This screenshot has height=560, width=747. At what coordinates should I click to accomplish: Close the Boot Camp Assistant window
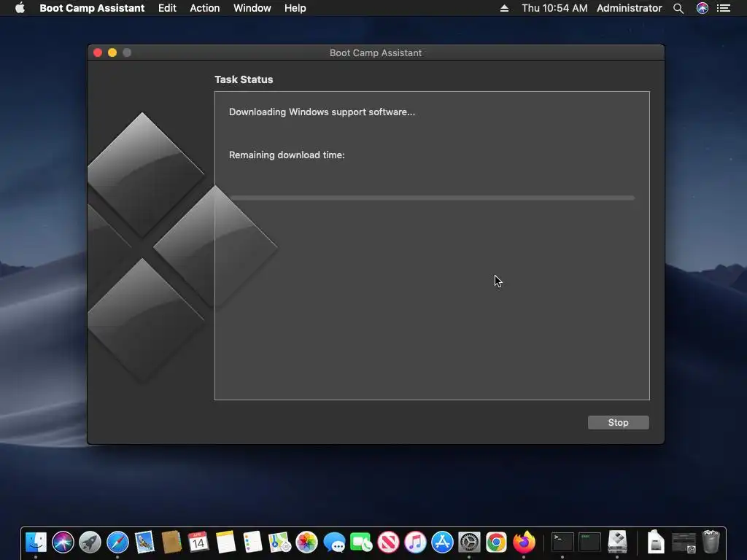[x=98, y=52]
